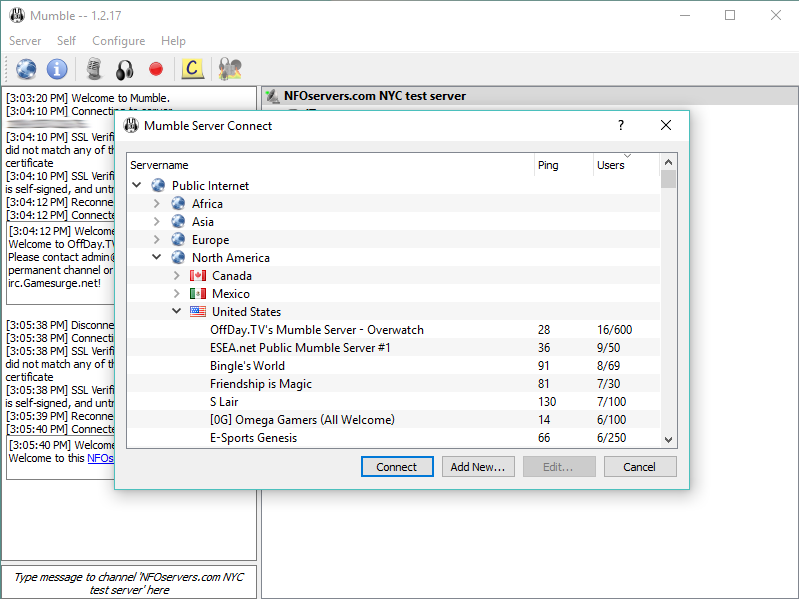Viewport: 800px width, 600px height.
Task: Expand the Asia server list
Action: [157, 221]
